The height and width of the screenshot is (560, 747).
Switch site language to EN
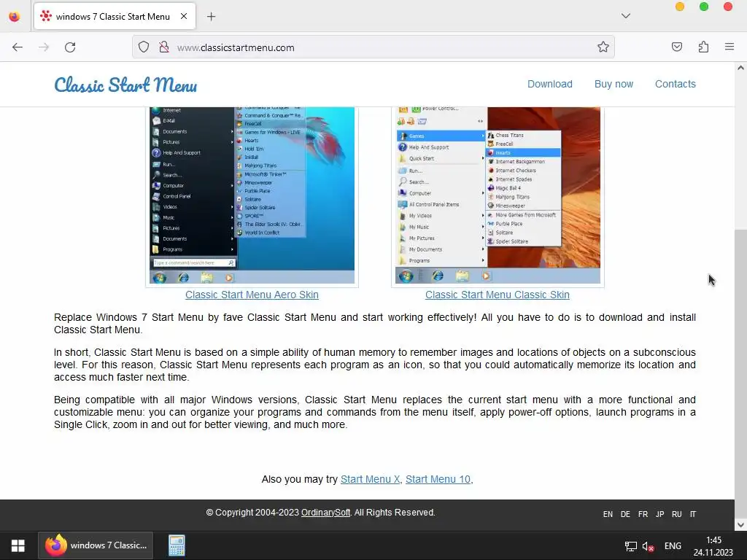pyautogui.click(x=608, y=514)
